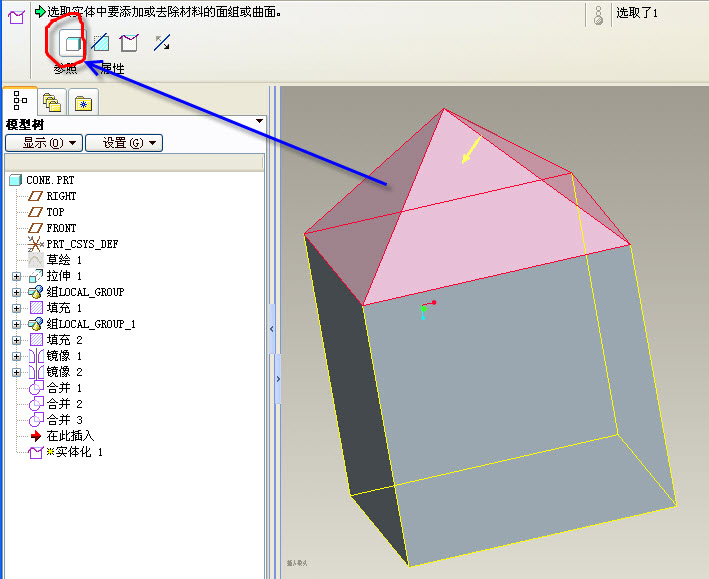The height and width of the screenshot is (579, 709).
Task: Switch to the Folder Browser navigator tab
Action: [x=52, y=102]
